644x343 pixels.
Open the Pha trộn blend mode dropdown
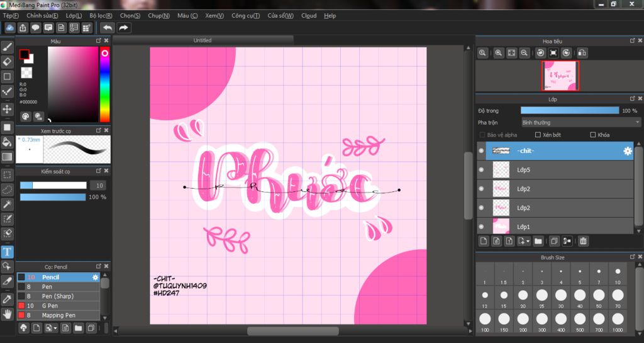(x=580, y=123)
